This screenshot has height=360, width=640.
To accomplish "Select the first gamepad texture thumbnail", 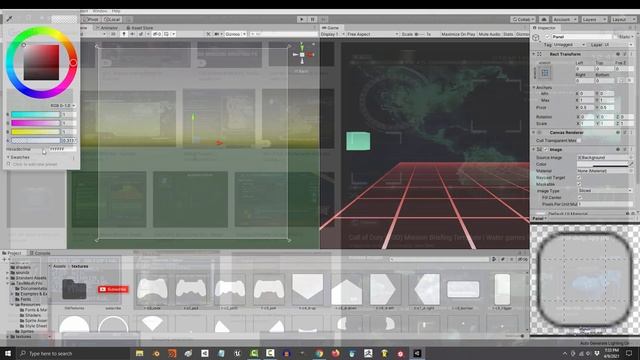I will (152, 289).
